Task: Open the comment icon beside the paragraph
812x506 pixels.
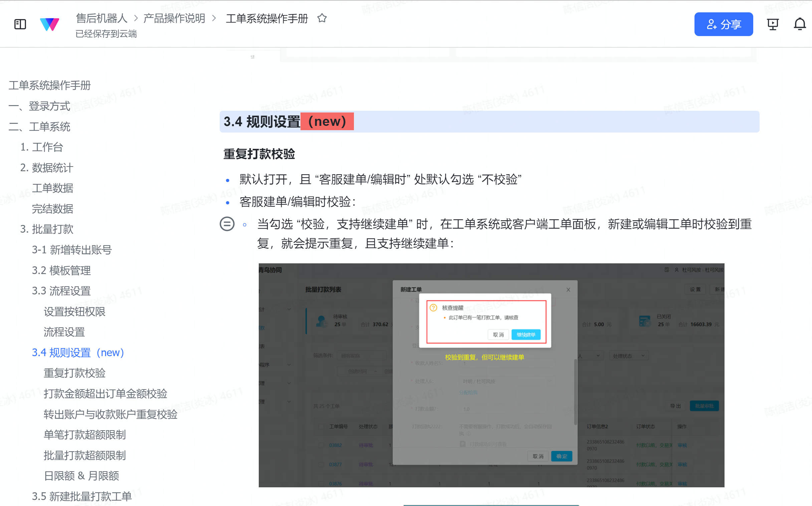Action: (227, 224)
